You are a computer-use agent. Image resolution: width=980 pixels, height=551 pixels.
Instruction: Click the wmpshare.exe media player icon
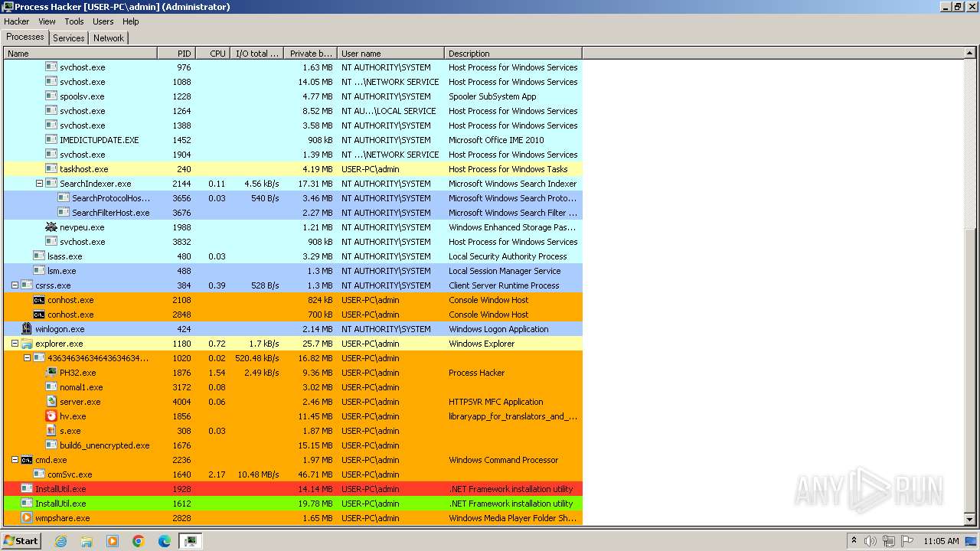point(27,518)
